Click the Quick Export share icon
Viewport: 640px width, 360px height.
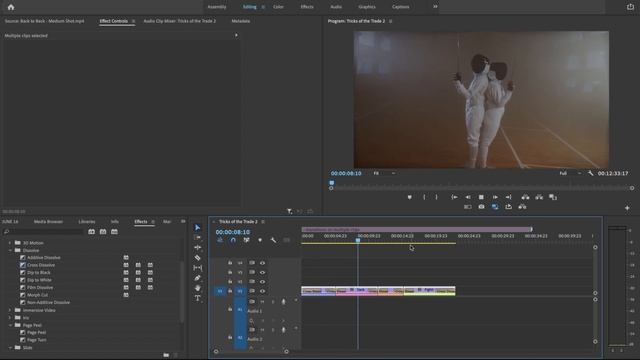[x=630, y=7]
